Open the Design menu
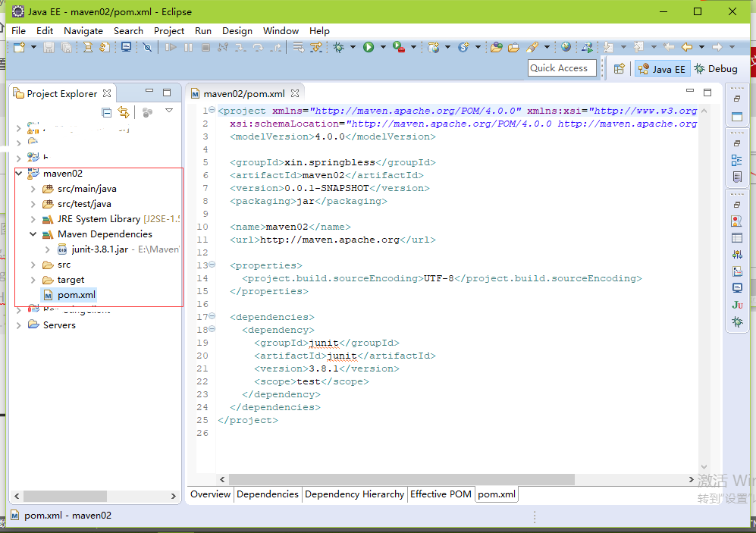This screenshot has height=533, width=756. coord(237,31)
